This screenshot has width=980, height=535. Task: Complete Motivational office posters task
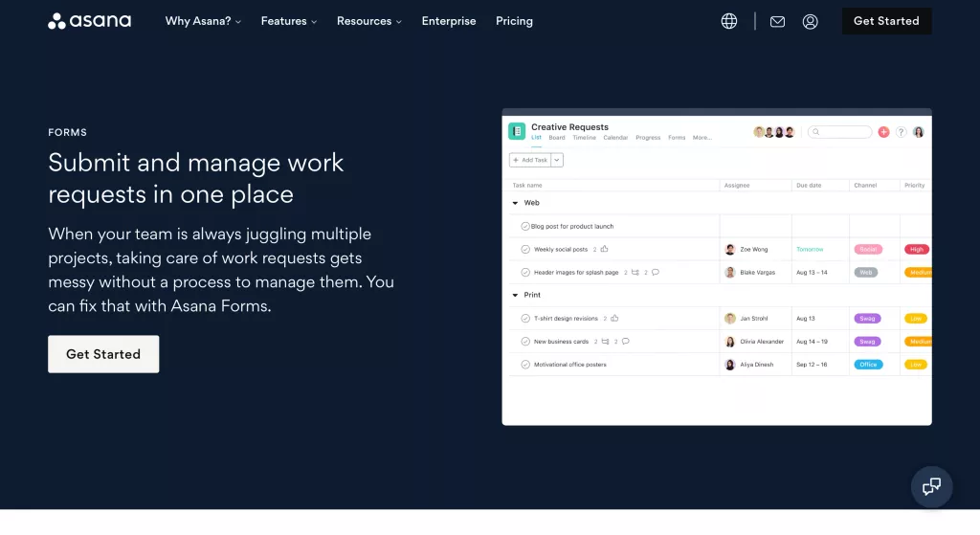pos(525,365)
